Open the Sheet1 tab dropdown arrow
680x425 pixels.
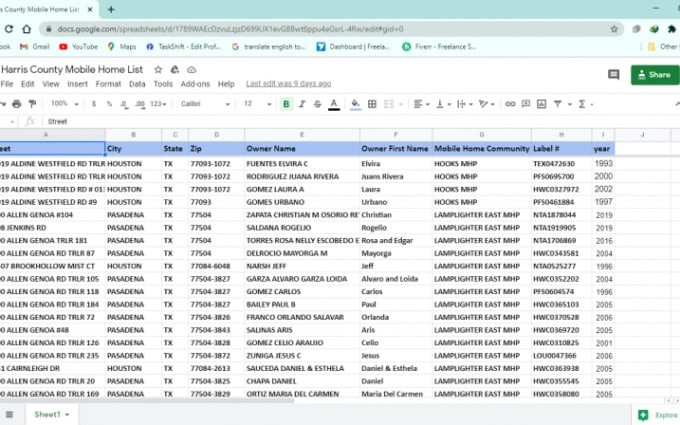tap(67, 415)
